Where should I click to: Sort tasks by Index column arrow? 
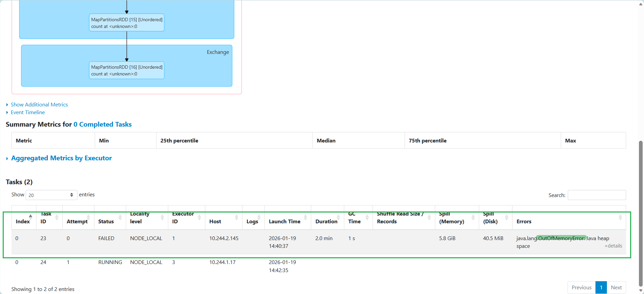click(x=31, y=217)
